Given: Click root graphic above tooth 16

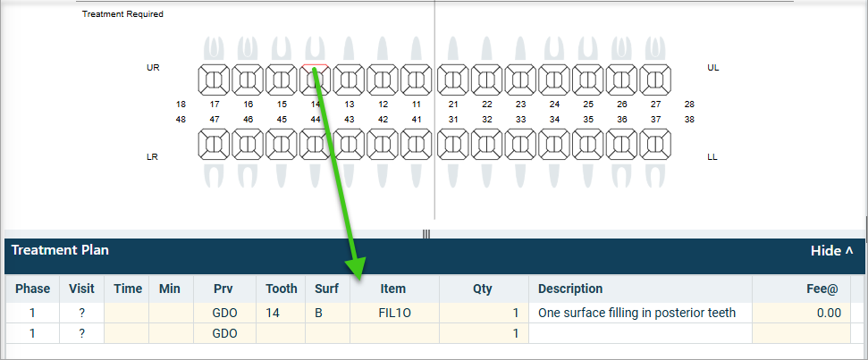Looking at the screenshot, I should pyautogui.click(x=248, y=47).
